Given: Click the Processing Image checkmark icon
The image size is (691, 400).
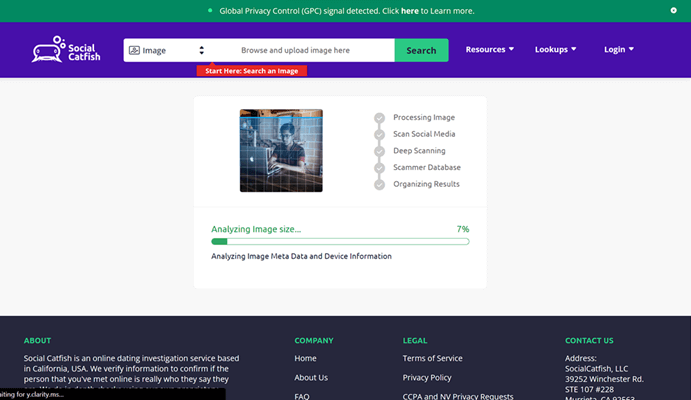Looking at the screenshot, I should pyautogui.click(x=379, y=118).
